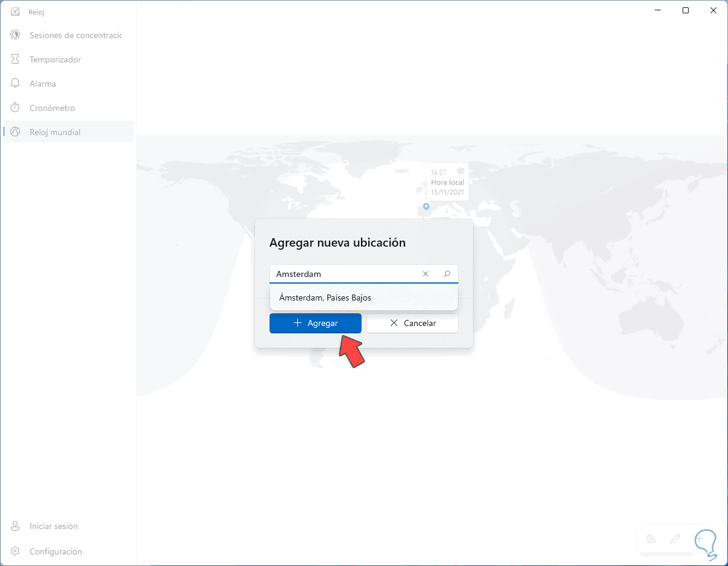This screenshot has width=728, height=566.
Task: Open Sesiones de concentración in sidebar
Action: click(x=68, y=35)
